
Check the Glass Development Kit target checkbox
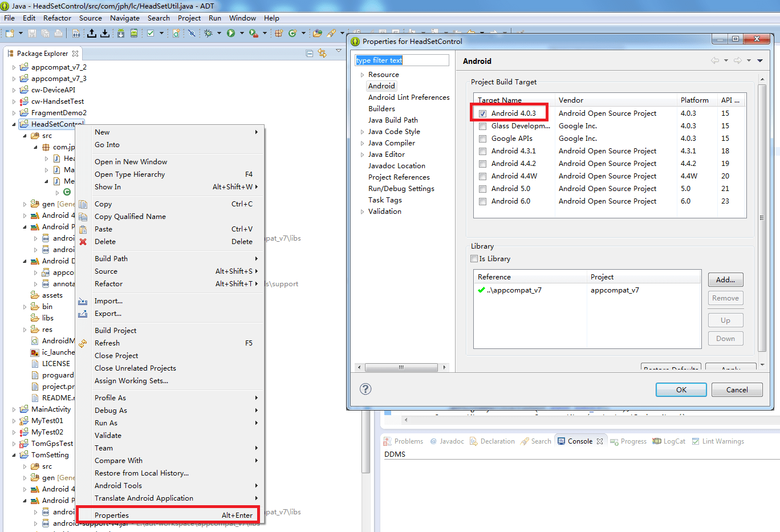[483, 126]
